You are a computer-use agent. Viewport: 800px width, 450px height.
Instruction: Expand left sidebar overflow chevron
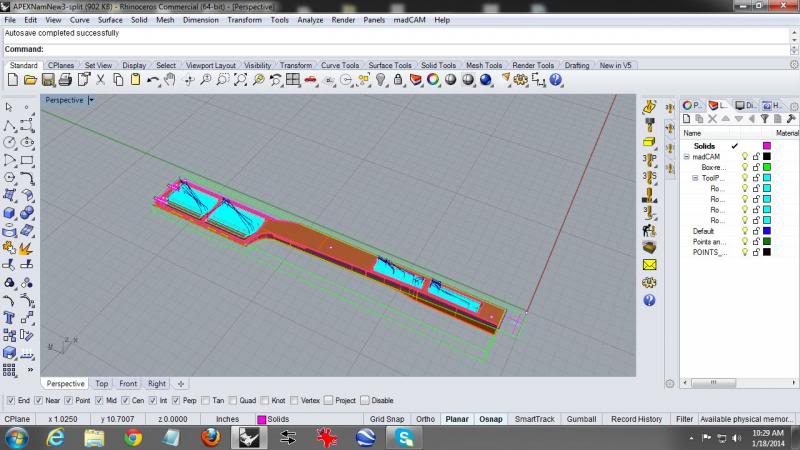pos(30,369)
